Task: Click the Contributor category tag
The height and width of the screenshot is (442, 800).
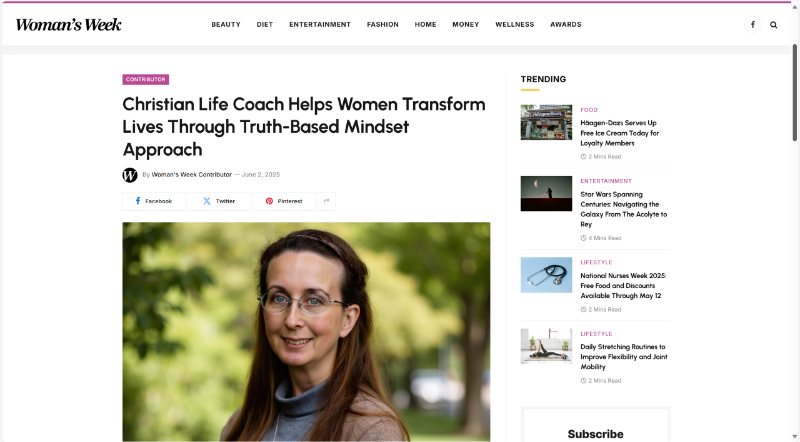Action: coord(145,80)
